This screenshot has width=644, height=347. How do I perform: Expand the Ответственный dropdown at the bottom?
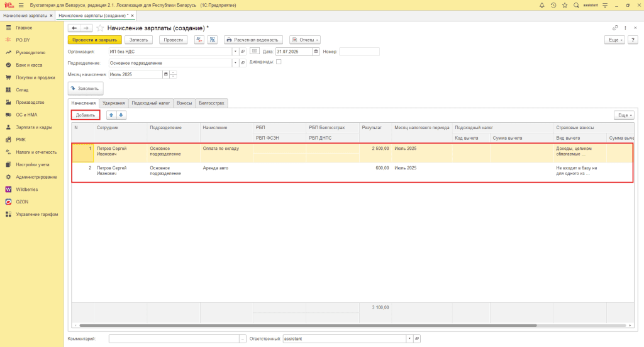pos(409,339)
